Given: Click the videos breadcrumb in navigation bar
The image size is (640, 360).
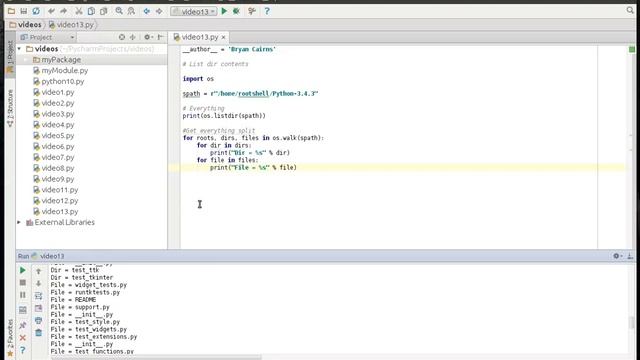Looking at the screenshot, I should pyautogui.click(x=26, y=24).
